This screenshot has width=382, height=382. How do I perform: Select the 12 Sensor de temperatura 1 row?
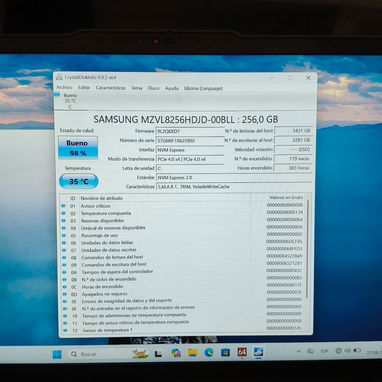pyautogui.click(x=182, y=330)
